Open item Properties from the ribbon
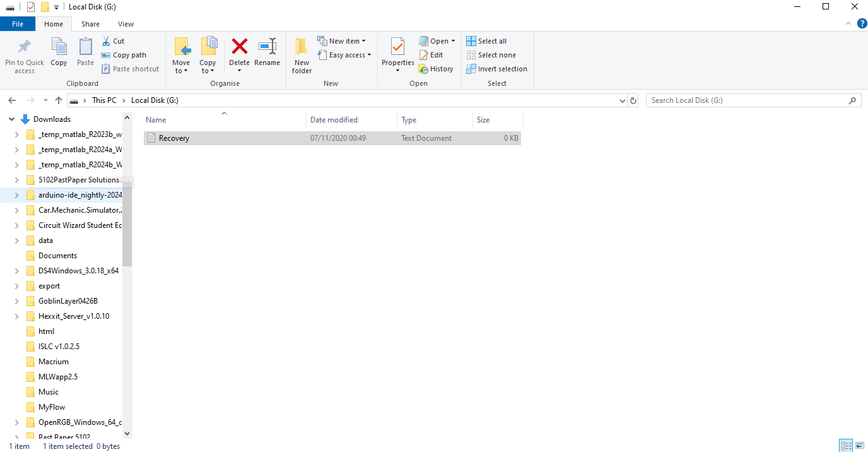 397,54
